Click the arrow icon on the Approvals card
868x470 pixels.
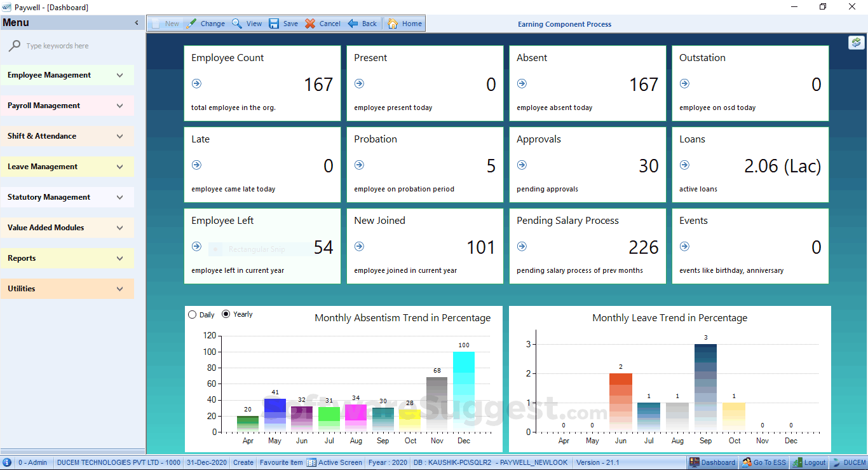click(x=522, y=165)
